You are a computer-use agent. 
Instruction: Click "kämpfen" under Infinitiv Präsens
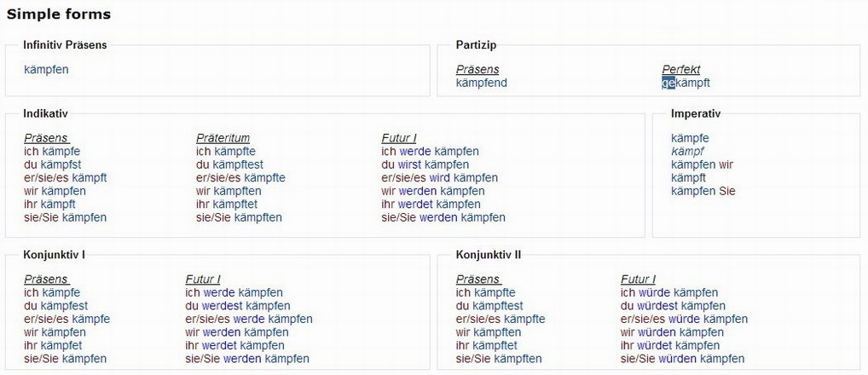pyautogui.click(x=46, y=70)
